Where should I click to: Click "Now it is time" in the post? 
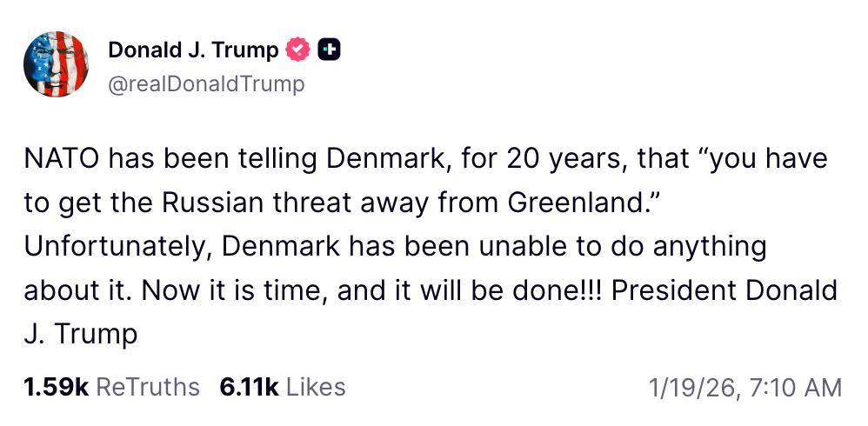coord(225,290)
